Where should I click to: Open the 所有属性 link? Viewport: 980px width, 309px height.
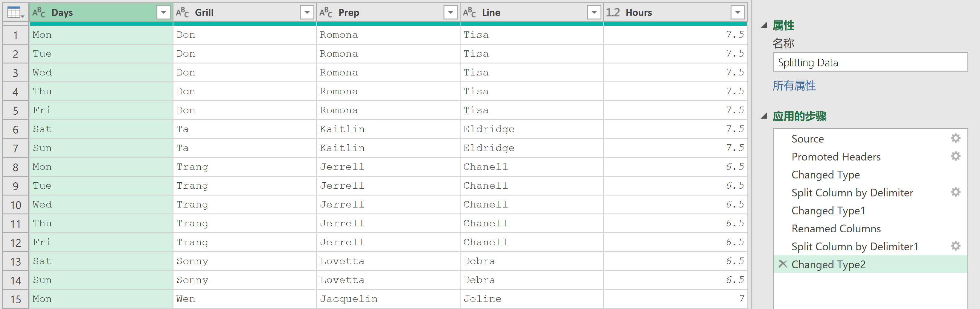[x=794, y=86]
